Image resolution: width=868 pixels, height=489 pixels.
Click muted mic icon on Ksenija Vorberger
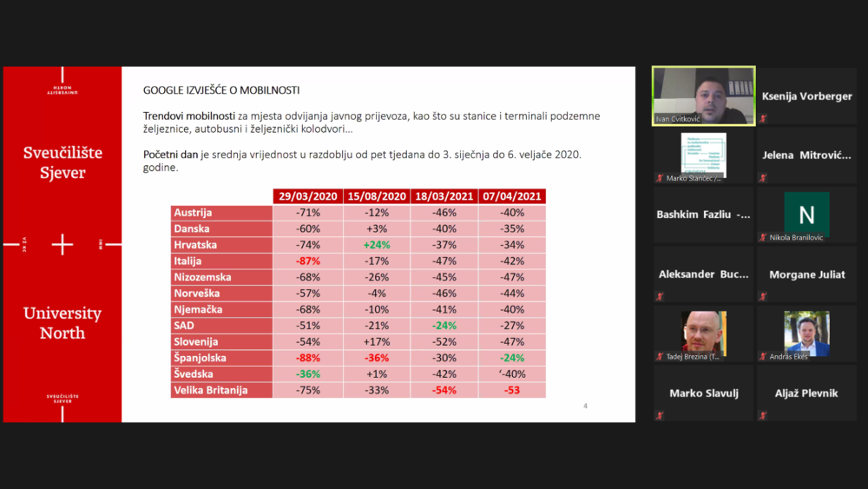tap(763, 118)
